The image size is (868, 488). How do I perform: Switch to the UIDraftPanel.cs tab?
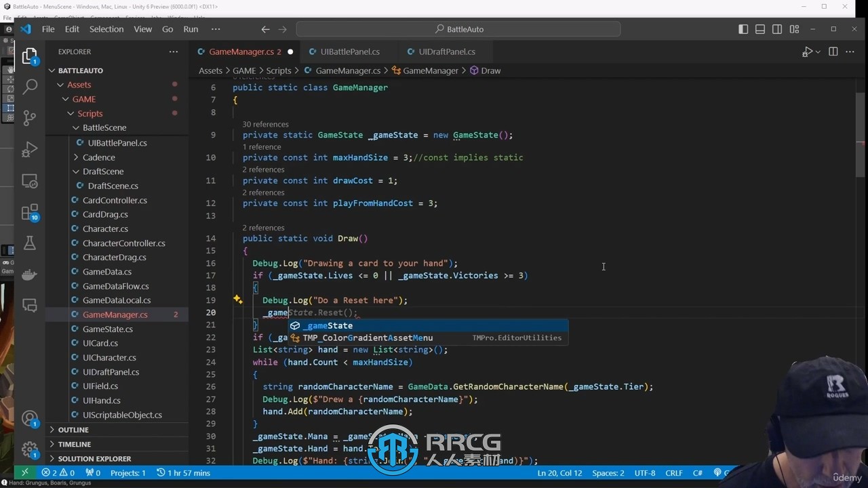point(447,52)
